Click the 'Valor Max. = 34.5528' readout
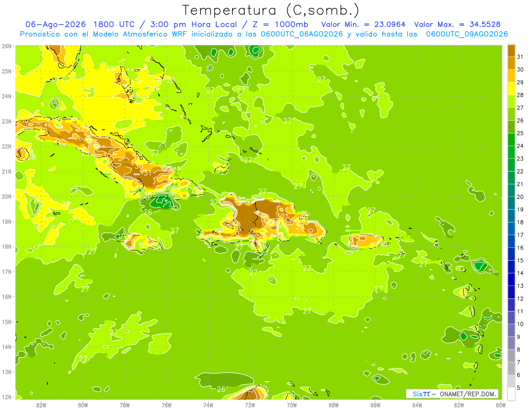The height and width of the screenshot is (411, 532). pos(458,24)
